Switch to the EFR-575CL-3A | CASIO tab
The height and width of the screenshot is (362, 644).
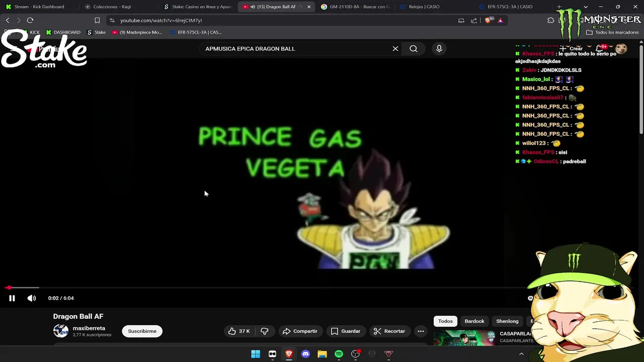coord(510,7)
